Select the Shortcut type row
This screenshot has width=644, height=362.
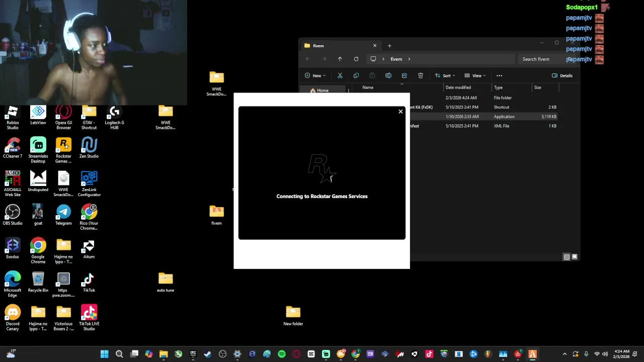pos(484,107)
